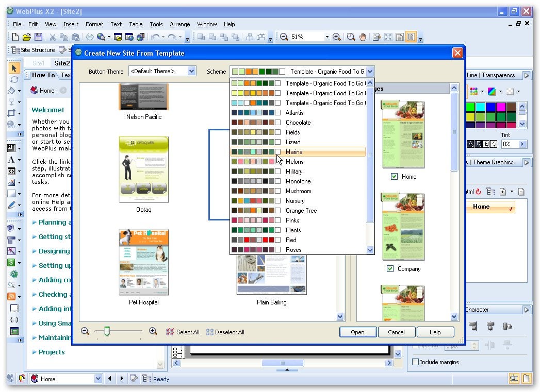This screenshot has height=392, width=540.
Task: Open the File menu
Action: point(17,24)
